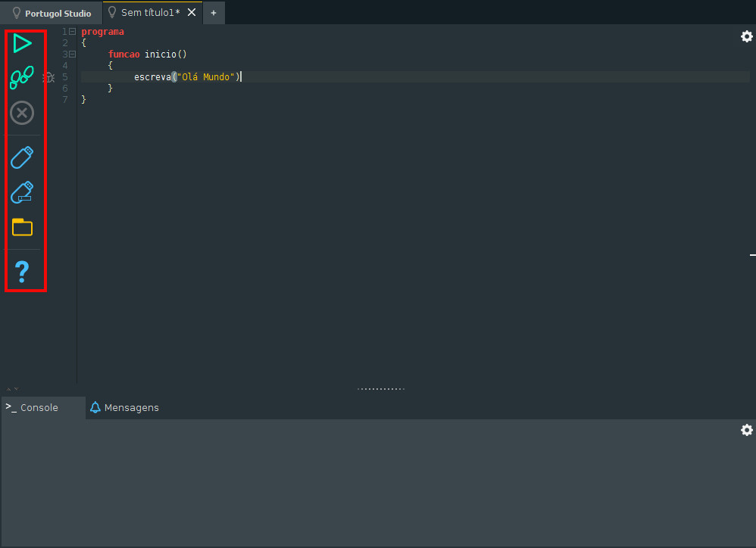
Task: Save As using USB drive with pencil icon
Action: pos(22,192)
